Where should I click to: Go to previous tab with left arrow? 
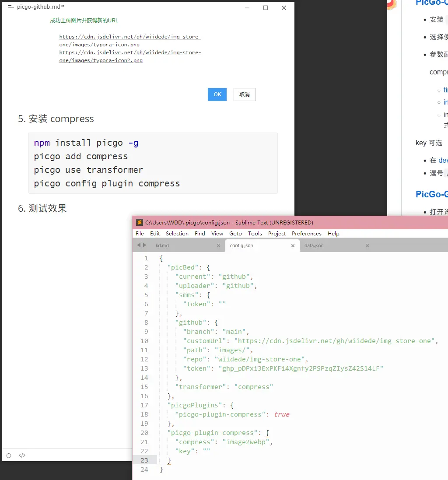139,245
